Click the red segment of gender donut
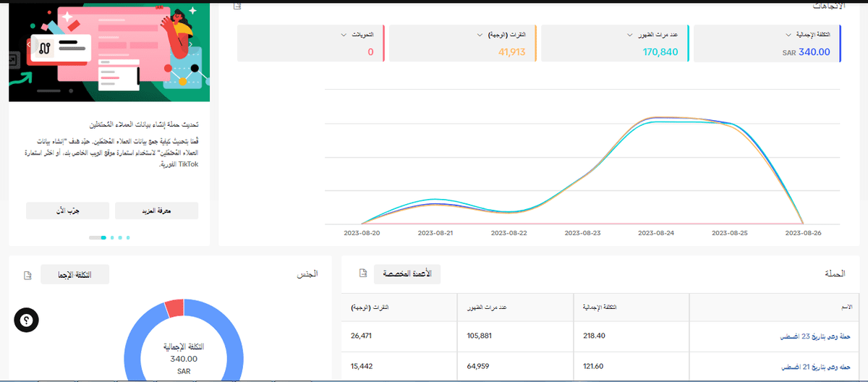 click(x=174, y=308)
